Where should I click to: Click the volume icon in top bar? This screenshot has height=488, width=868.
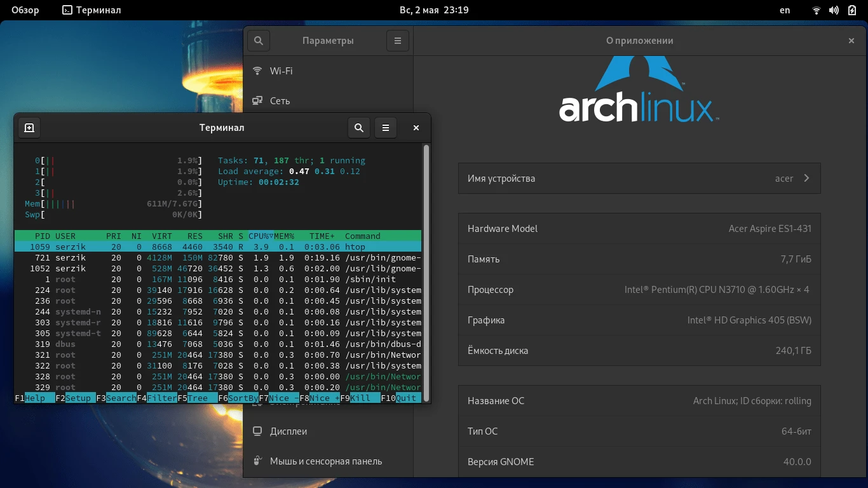(834, 10)
